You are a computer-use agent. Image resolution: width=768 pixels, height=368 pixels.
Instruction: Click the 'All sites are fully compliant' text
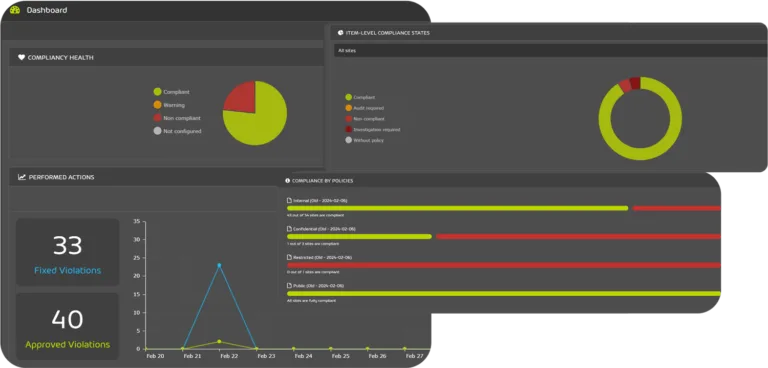pos(312,300)
